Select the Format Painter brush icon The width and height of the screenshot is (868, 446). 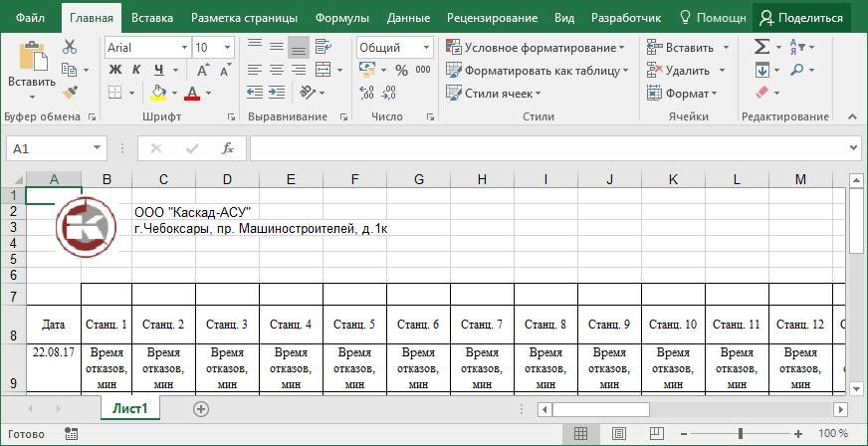pos(70,93)
